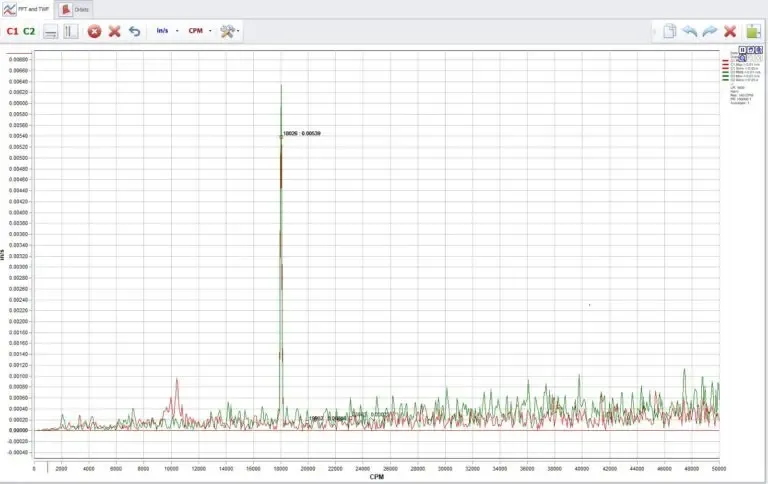Open the Orbits tab
The height and width of the screenshot is (484, 768).
pos(74,9)
